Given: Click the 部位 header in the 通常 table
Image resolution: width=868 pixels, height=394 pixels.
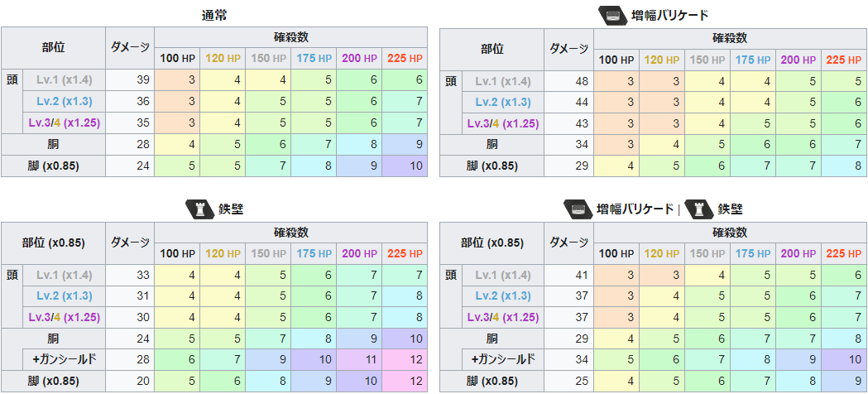Looking at the screenshot, I should tap(53, 48).
